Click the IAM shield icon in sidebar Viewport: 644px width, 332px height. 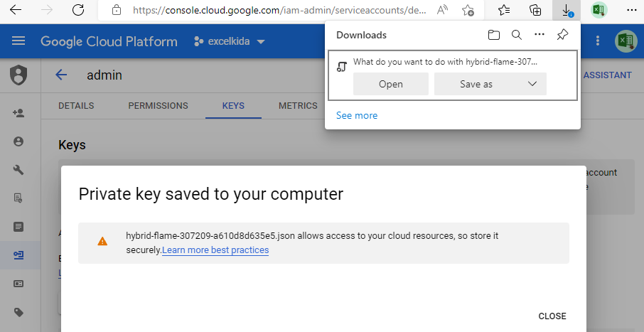click(18, 75)
